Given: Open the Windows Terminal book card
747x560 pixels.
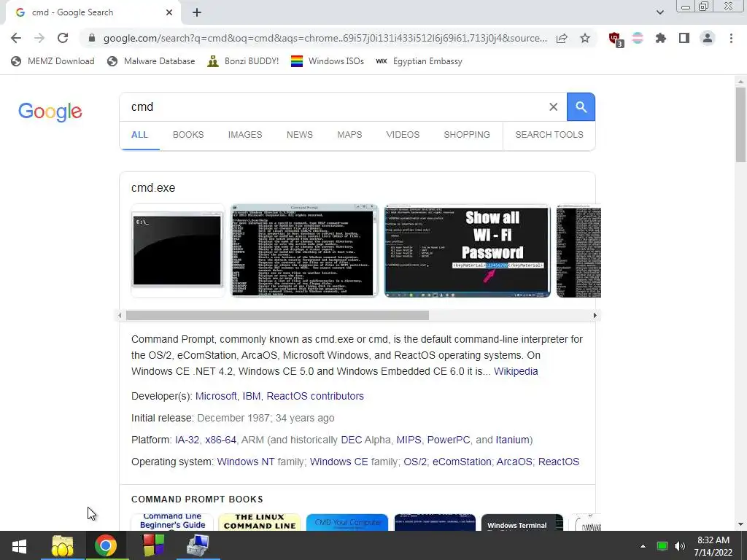Looking at the screenshot, I should coord(522,522).
